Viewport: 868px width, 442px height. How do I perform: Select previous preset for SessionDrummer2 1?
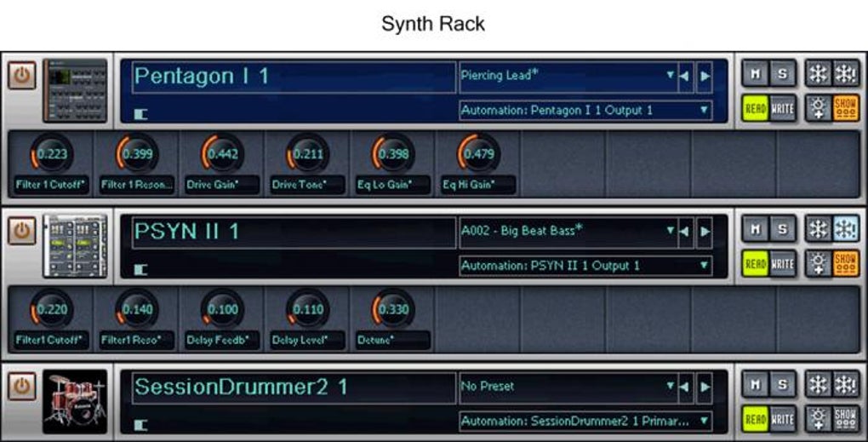click(x=685, y=387)
